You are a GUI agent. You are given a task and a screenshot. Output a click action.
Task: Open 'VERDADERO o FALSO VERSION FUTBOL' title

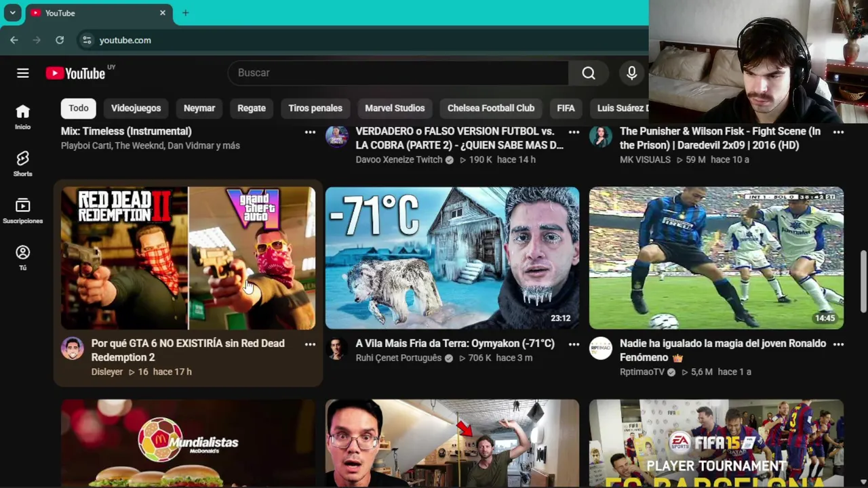click(x=460, y=138)
